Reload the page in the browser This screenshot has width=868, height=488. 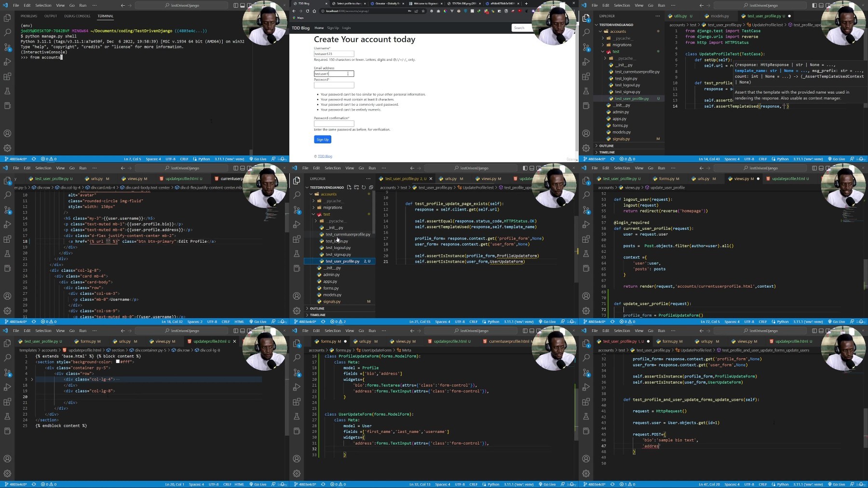[x=307, y=11]
